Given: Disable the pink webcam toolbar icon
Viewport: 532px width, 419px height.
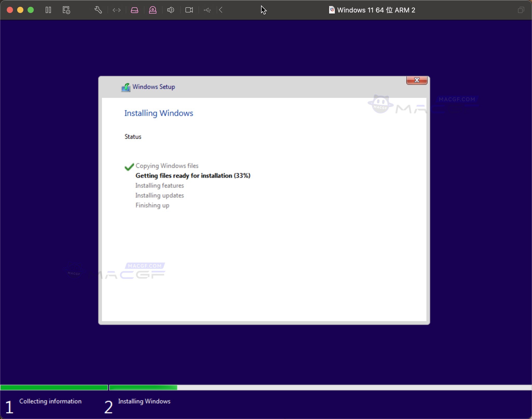Looking at the screenshot, I should click(153, 10).
